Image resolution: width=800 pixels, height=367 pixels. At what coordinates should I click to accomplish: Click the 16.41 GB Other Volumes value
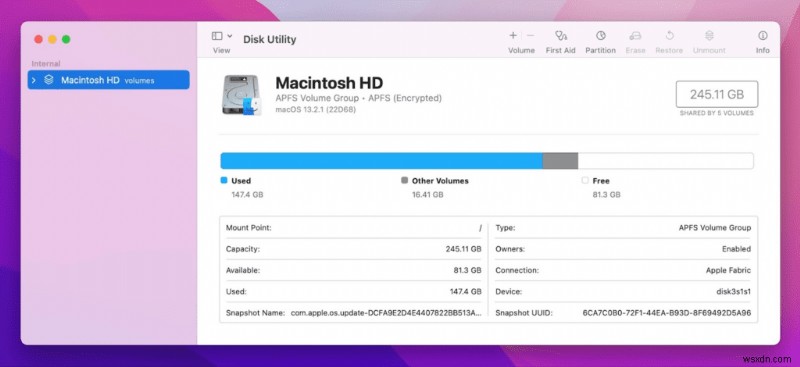pyautogui.click(x=428, y=194)
